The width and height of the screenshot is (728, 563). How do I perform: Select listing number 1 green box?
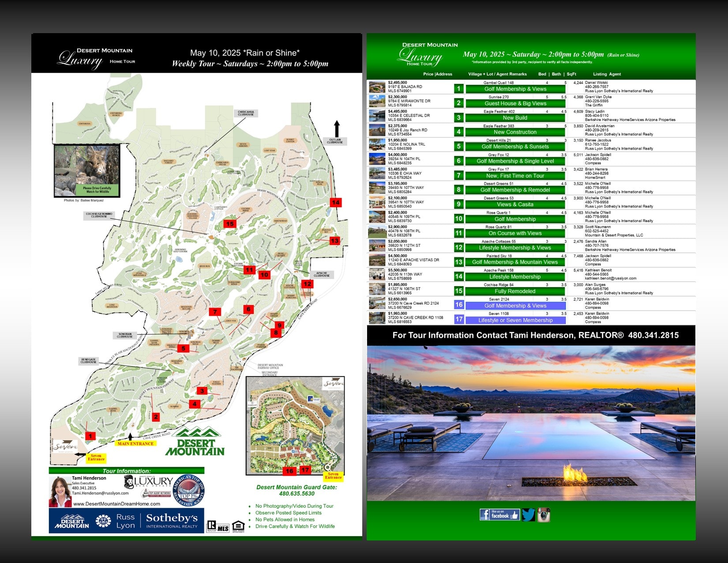point(458,89)
